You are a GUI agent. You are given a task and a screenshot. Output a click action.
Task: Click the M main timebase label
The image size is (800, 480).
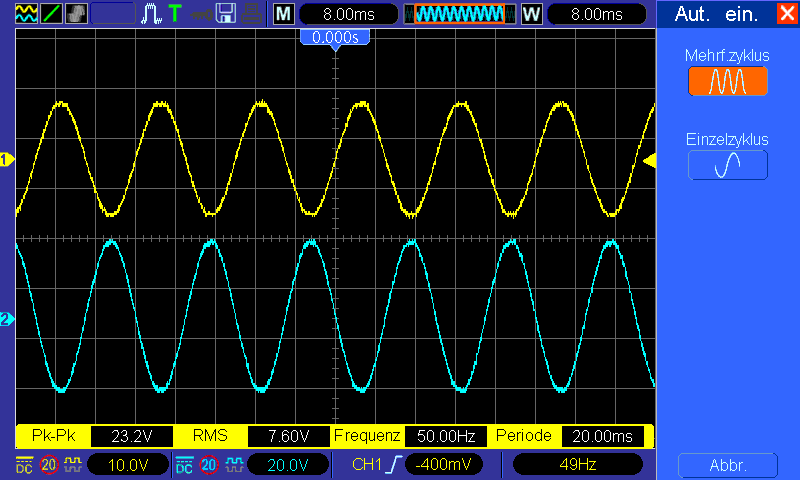[284, 14]
